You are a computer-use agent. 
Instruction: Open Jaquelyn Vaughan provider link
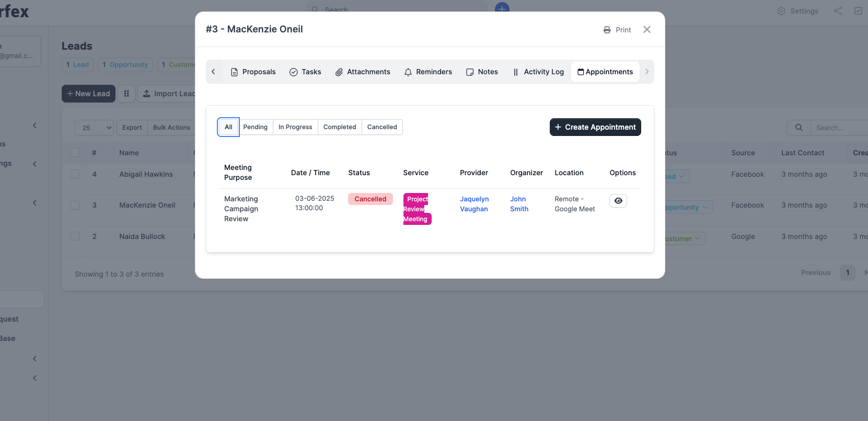click(x=474, y=204)
